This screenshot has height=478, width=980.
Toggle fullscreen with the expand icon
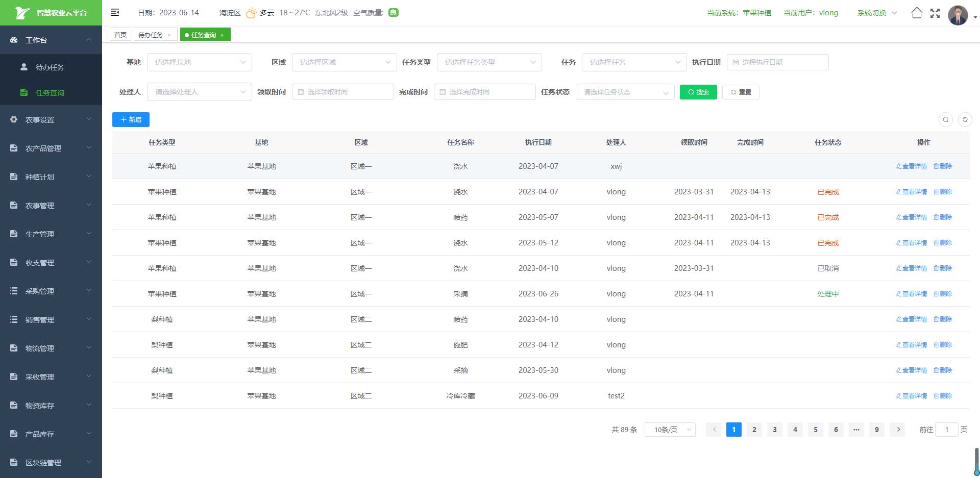[x=935, y=13]
